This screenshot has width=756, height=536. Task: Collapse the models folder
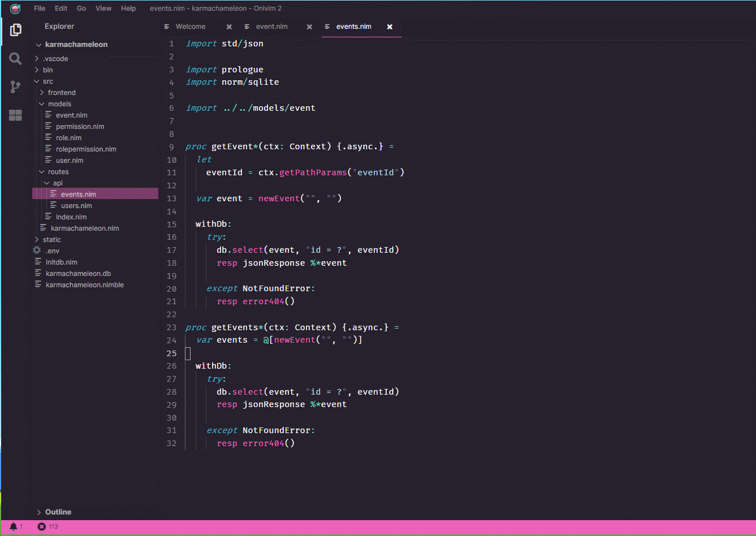tap(42, 104)
